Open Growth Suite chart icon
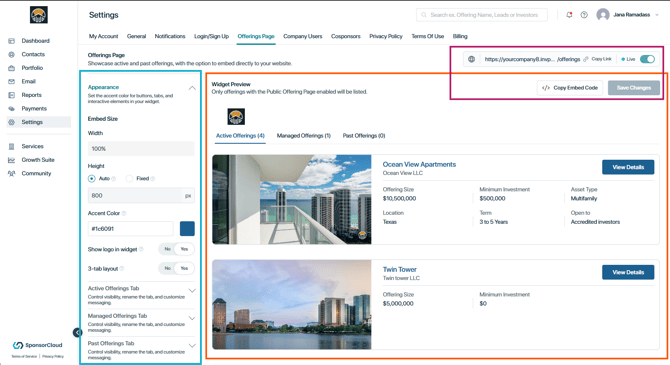This screenshot has height=365, width=670. [x=12, y=160]
